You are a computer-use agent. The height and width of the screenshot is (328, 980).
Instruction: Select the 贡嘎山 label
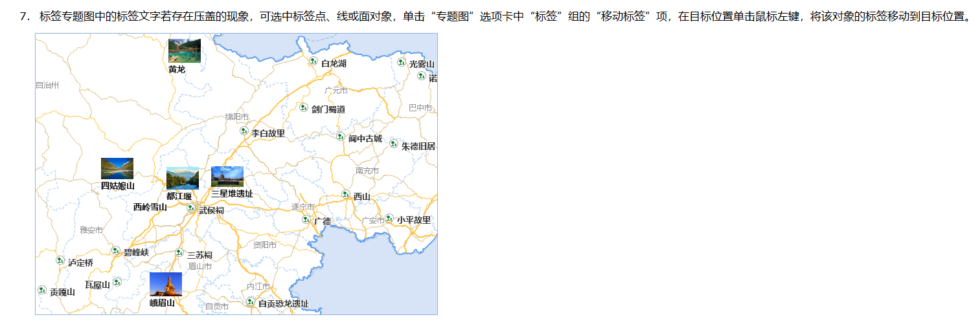(x=62, y=292)
